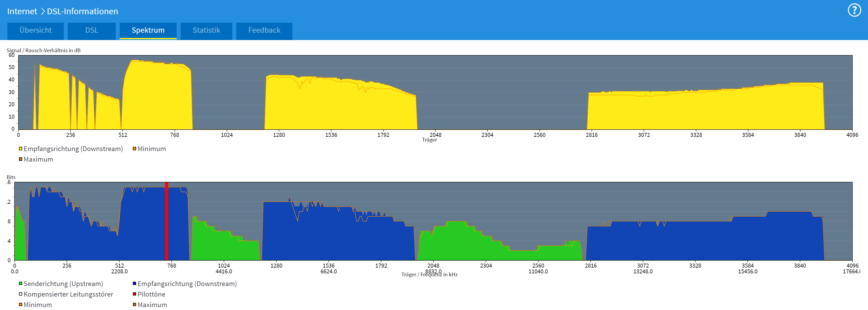Click the Minimum swatch below bits chart
This screenshot has width=868, height=310.
coord(21,305)
